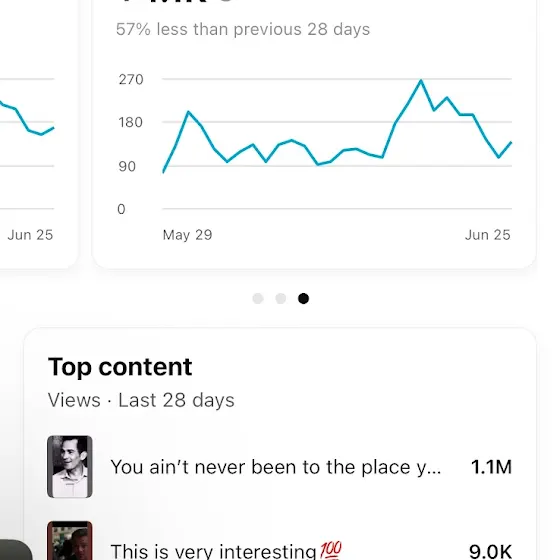Image resolution: width=560 pixels, height=560 pixels.
Task: Tap the 9.0K views count
Action: [490, 551]
